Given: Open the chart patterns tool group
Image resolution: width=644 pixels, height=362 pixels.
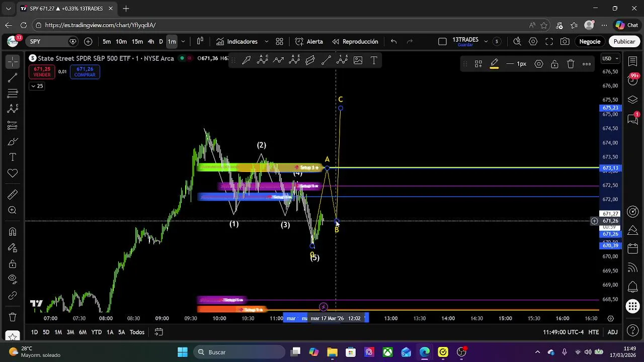Looking at the screenshot, I should pos(13,109).
